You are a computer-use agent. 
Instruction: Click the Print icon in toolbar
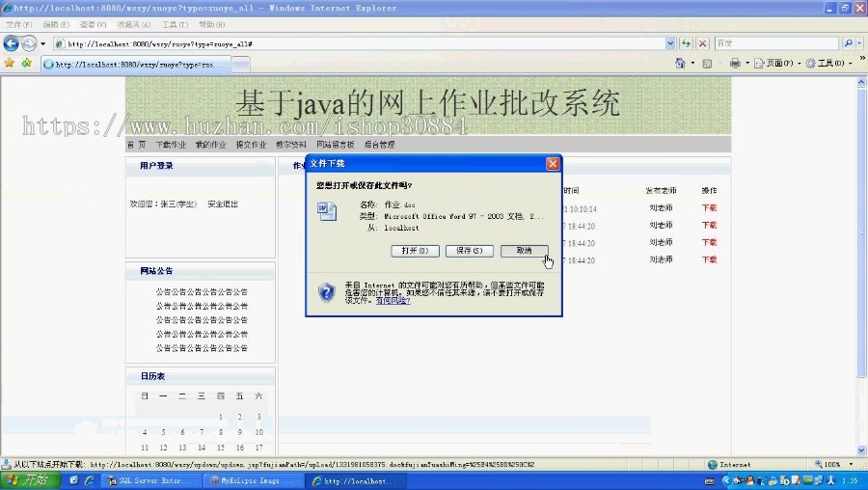tap(735, 63)
